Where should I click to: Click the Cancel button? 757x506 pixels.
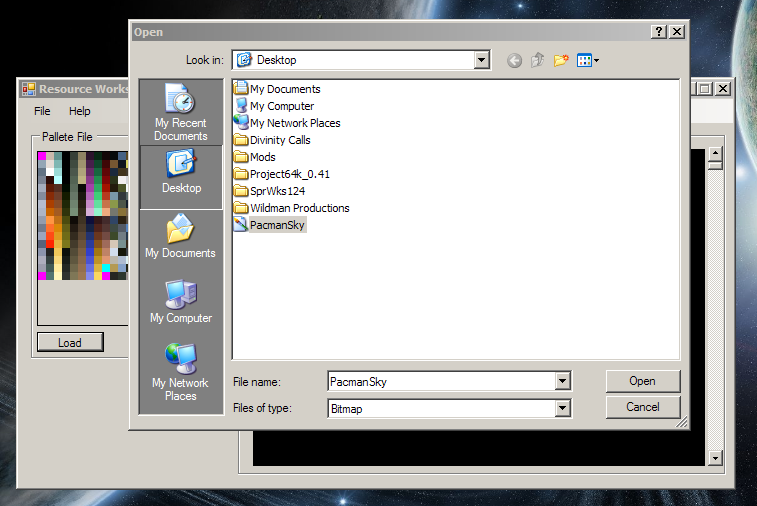pos(642,407)
